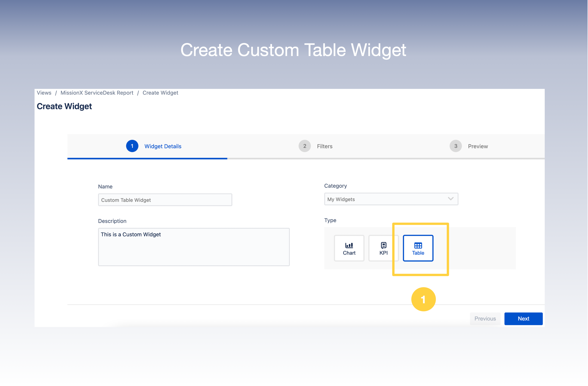
Task: Select KPI as the widget type
Action: point(383,248)
